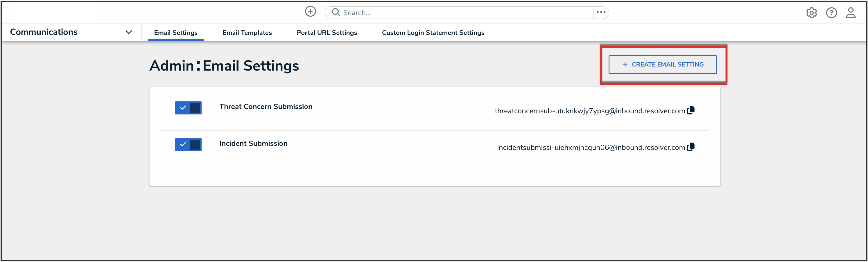Click the Communications section title
The image size is (868, 262).
point(44,32)
